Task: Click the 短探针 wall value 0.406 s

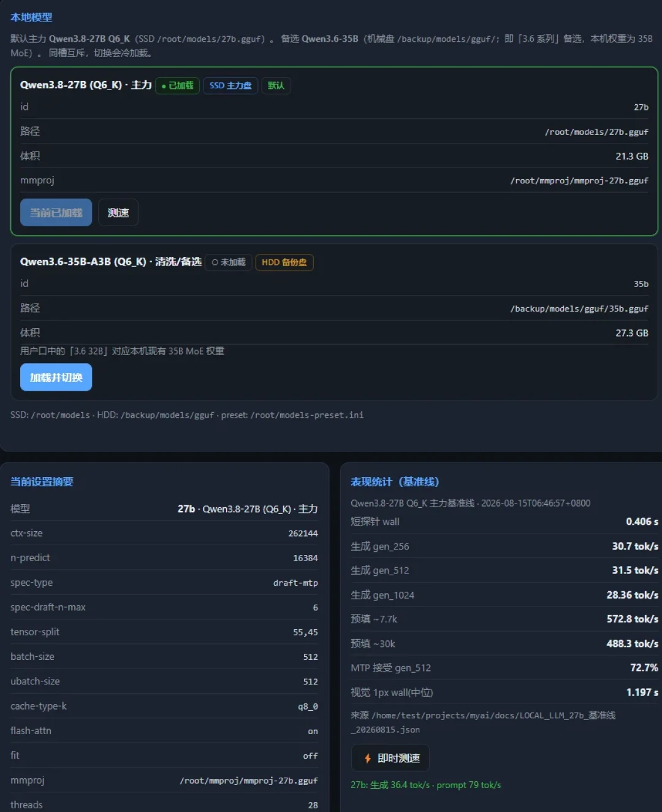Action: click(642, 521)
